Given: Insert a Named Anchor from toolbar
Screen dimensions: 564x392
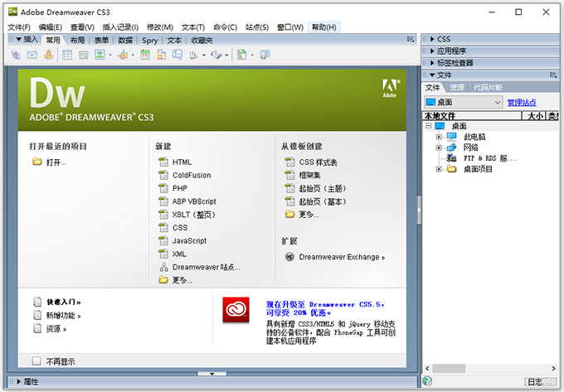Looking at the screenshot, I should (49, 55).
